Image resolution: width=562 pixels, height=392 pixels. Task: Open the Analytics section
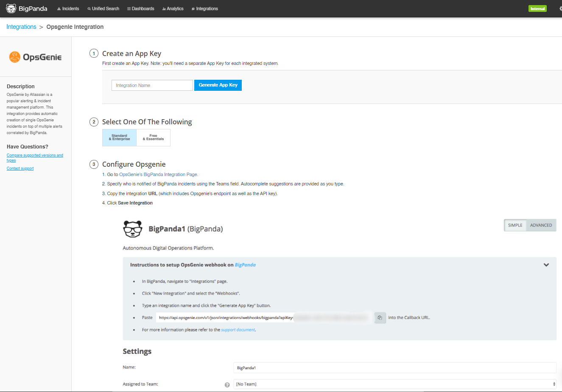pos(173,8)
